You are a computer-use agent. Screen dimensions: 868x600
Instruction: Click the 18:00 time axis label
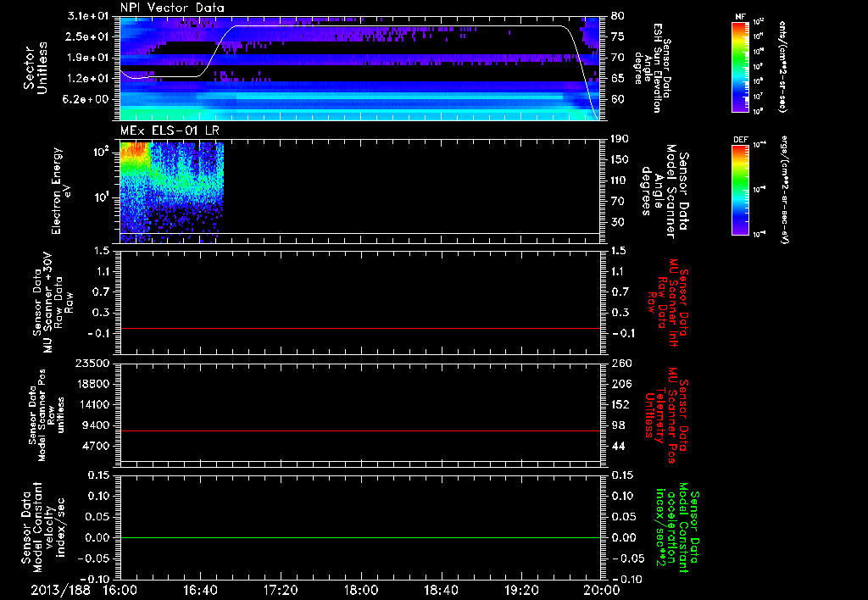[361, 590]
